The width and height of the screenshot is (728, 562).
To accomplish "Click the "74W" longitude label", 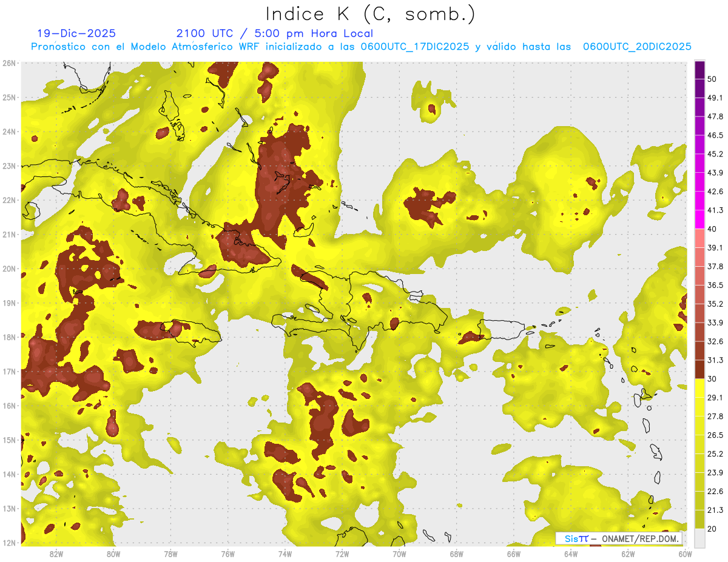I will tap(285, 554).
